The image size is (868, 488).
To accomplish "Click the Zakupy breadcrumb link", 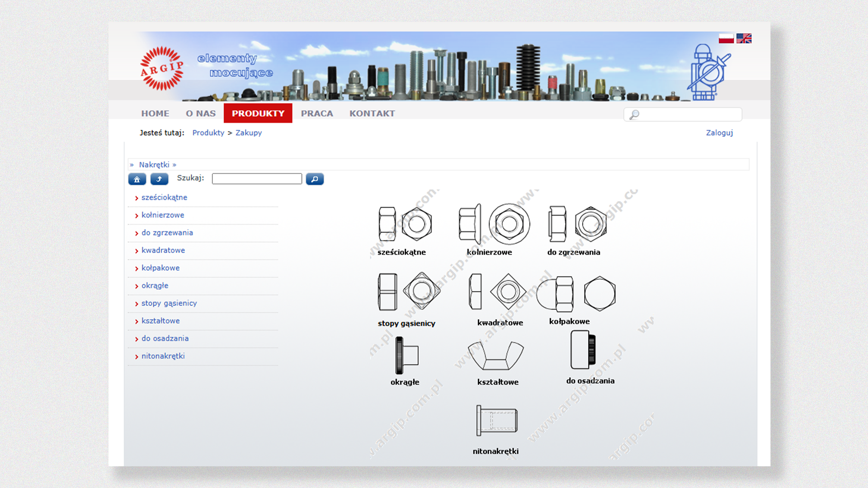I will (x=248, y=133).
